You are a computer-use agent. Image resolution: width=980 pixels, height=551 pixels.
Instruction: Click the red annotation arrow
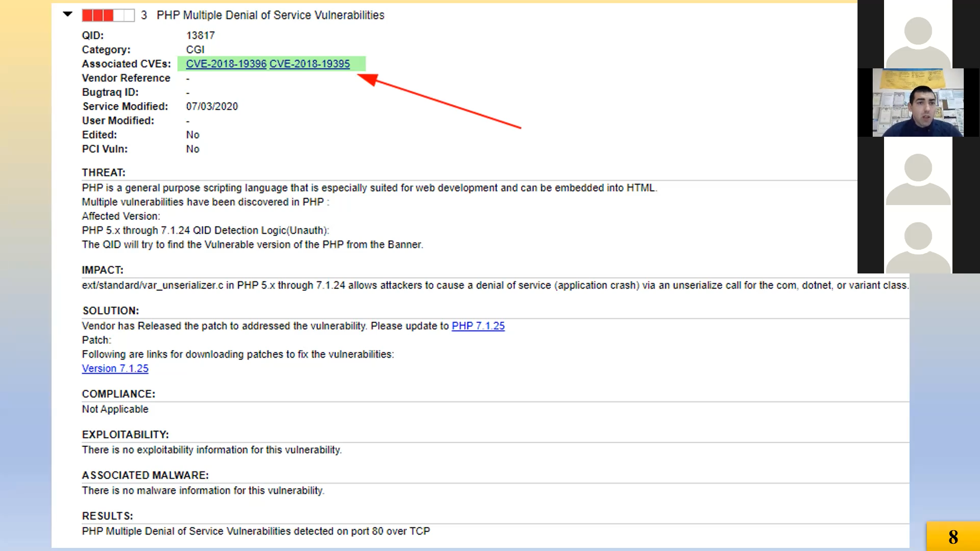(x=439, y=101)
